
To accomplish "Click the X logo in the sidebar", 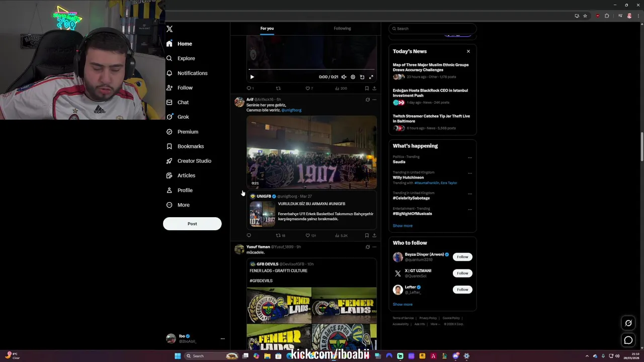I will (170, 29).
